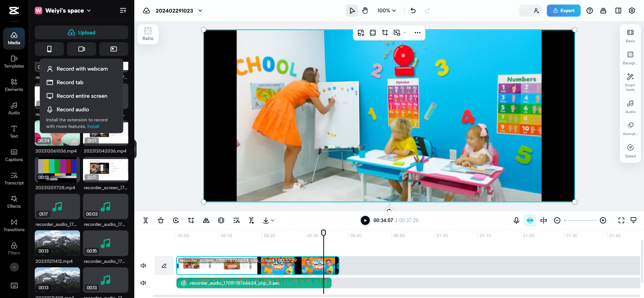Select the Text tool in the sidebar
The width and height of the screenshot is (644, 298).
pyautogui.click(x=14, y=132)
